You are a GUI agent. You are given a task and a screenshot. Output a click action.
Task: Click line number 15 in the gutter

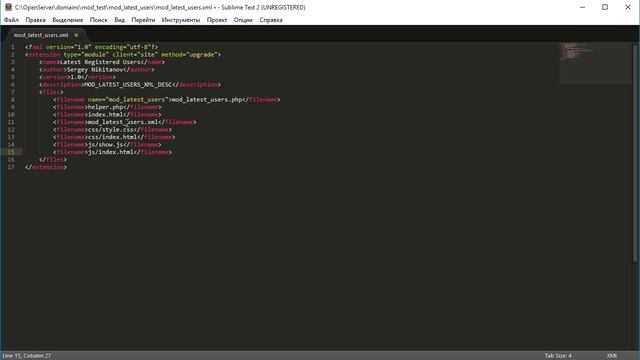(11, 152)
